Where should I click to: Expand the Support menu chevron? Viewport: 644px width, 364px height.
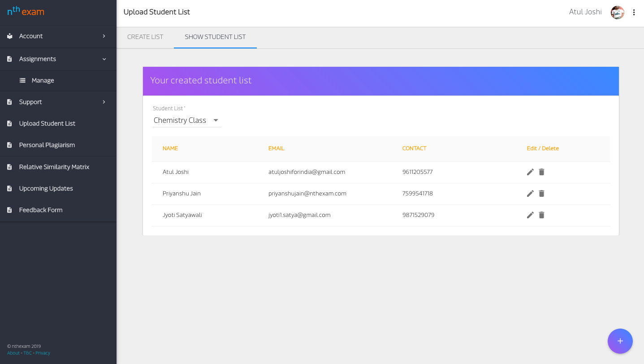coord(104,102)
